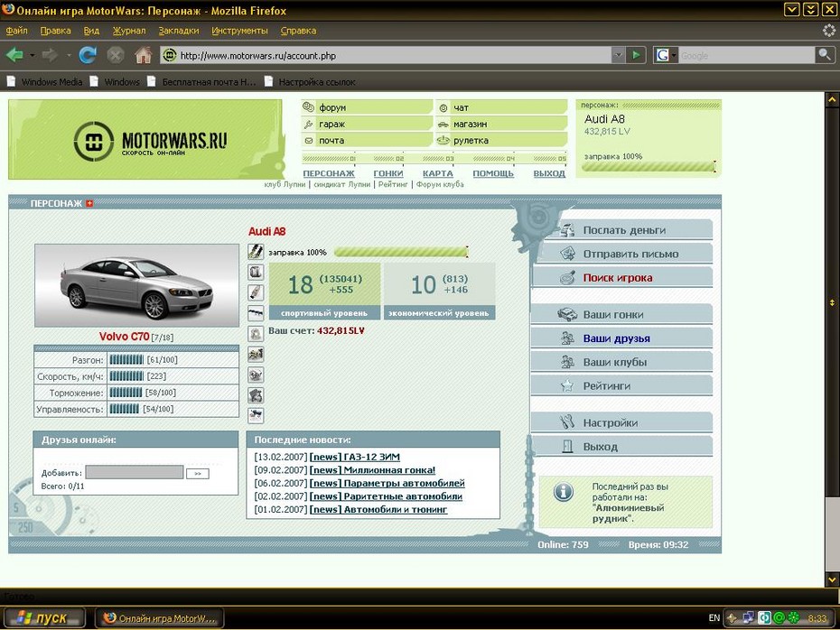Open the Настройка ссылок bookmark

coord(310,82)
